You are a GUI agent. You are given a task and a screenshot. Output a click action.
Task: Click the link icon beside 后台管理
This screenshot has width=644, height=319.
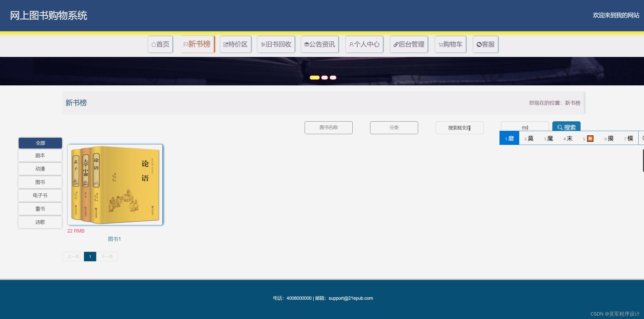396,45
